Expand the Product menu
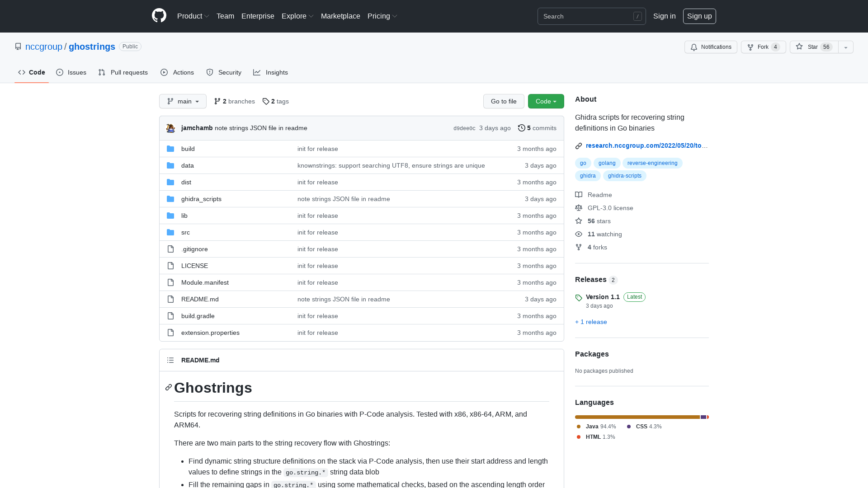The image size is (868, 488). tap(193, 16)
